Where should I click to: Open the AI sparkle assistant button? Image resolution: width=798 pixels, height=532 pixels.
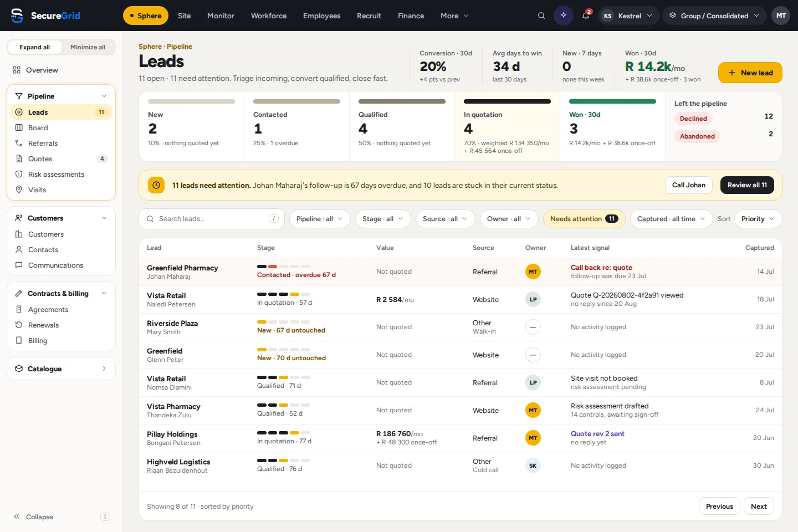click(x=564, y=16)
